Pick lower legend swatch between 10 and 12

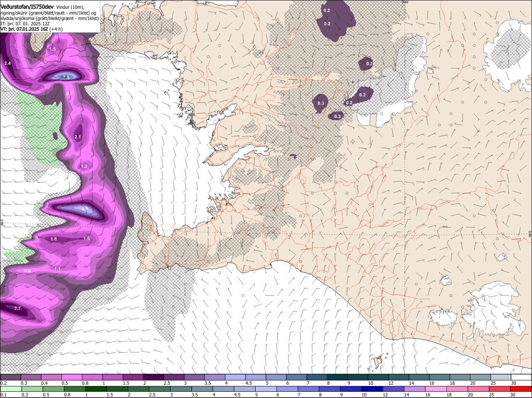click(x=373, y=389)
